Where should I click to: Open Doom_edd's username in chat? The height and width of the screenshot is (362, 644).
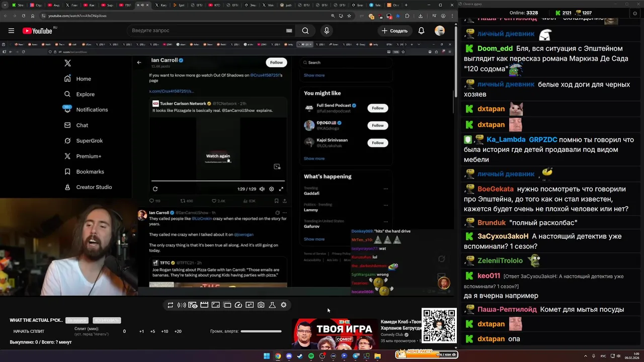pos(495,49)
